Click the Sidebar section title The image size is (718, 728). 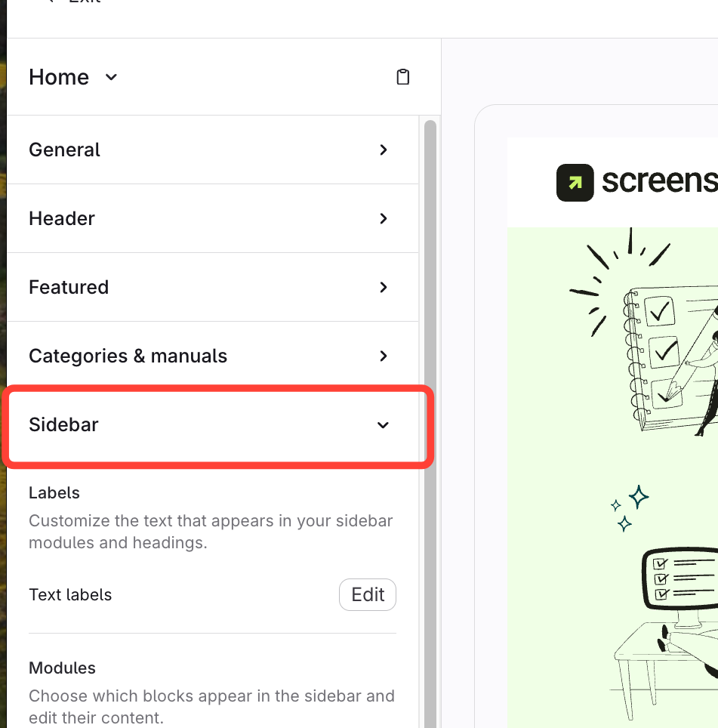coord(63,425)
